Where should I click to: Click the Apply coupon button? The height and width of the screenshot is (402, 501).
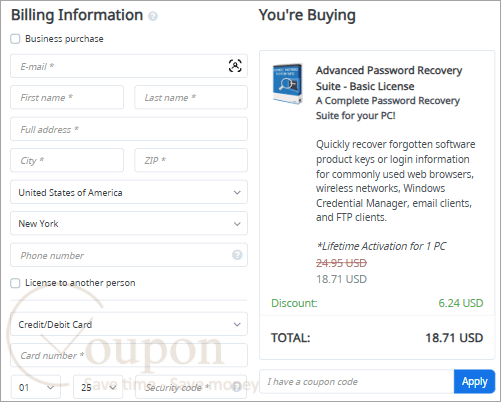[474, 381]
